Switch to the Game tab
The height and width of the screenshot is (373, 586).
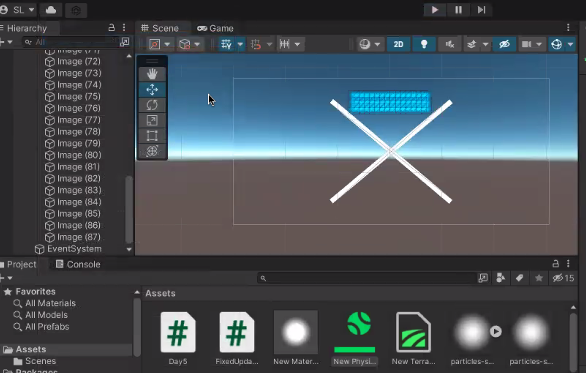click(216, 28)
